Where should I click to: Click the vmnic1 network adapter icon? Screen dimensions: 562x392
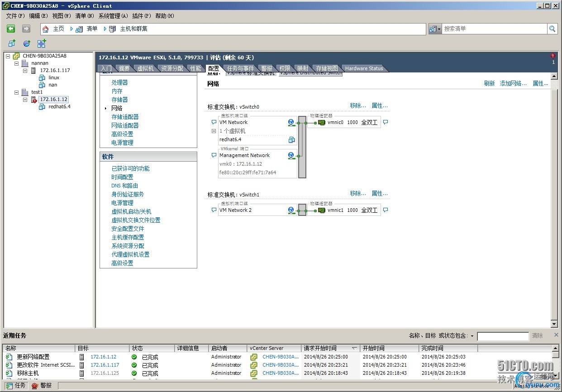click(x=322, y=210)
